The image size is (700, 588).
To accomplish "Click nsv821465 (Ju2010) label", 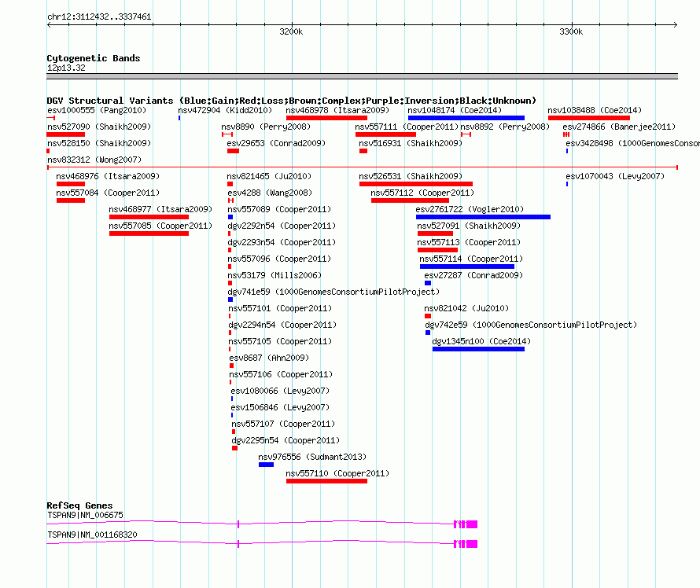I will pyautogui.click(x=269, y=176).
